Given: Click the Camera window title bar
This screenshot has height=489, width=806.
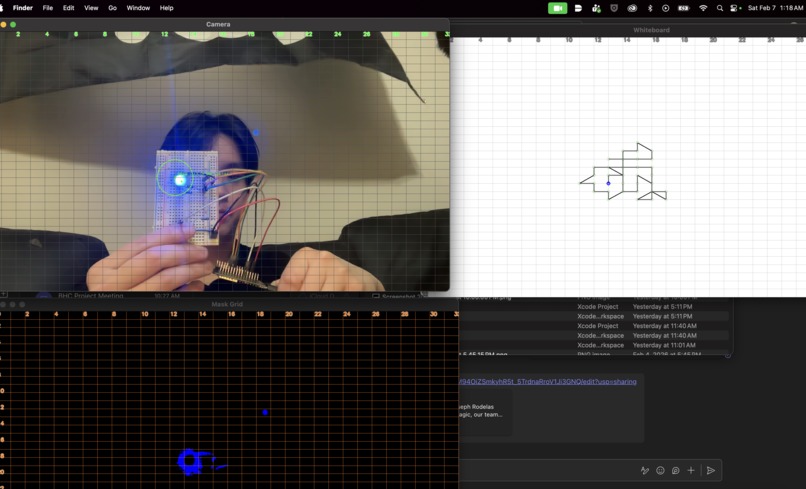Looking at the screenshot, I should (x=225, y=24).
